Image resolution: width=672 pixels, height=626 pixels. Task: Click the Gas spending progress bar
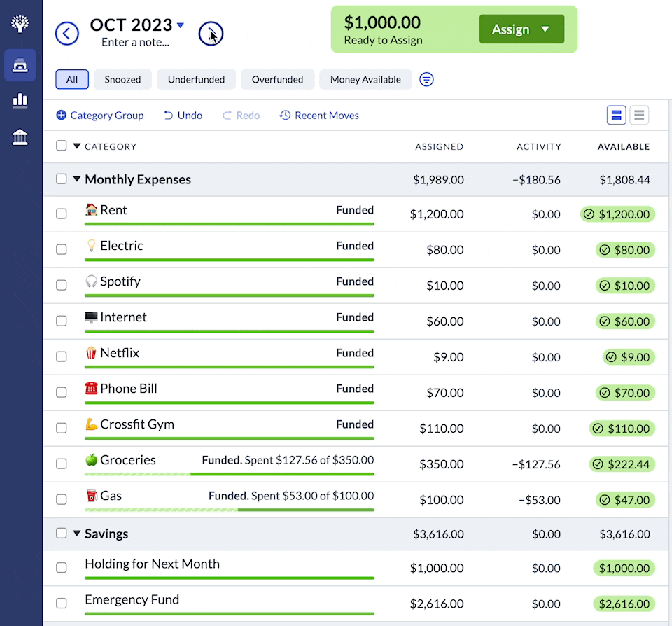pyautogui.click(x=230, y=510)
